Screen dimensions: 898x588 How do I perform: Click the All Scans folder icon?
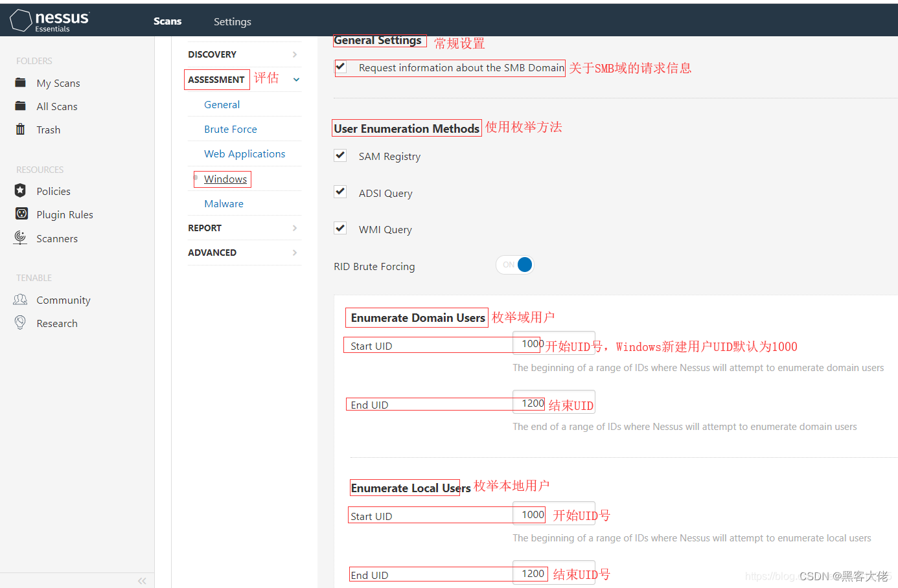tap(21, 106)
